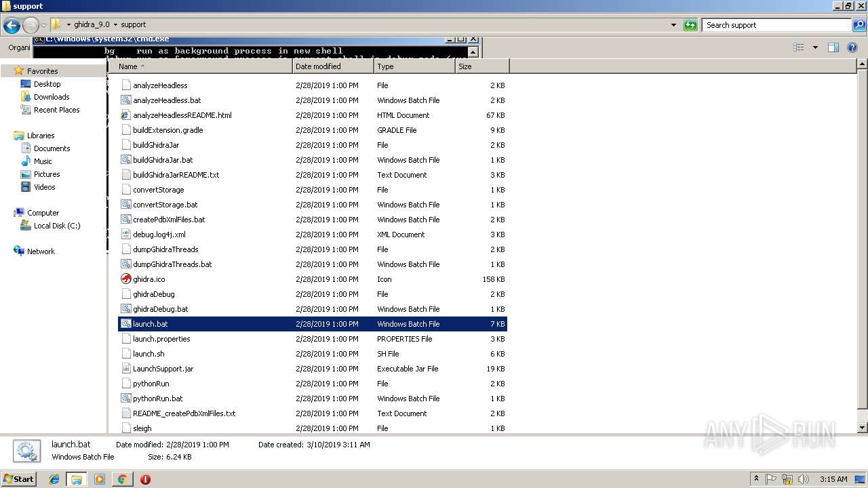The width and height of the screenshot is (868, 488).
Task: Click the analyzeHeadless.bat gear icon
Action: (x=125, y=100)
